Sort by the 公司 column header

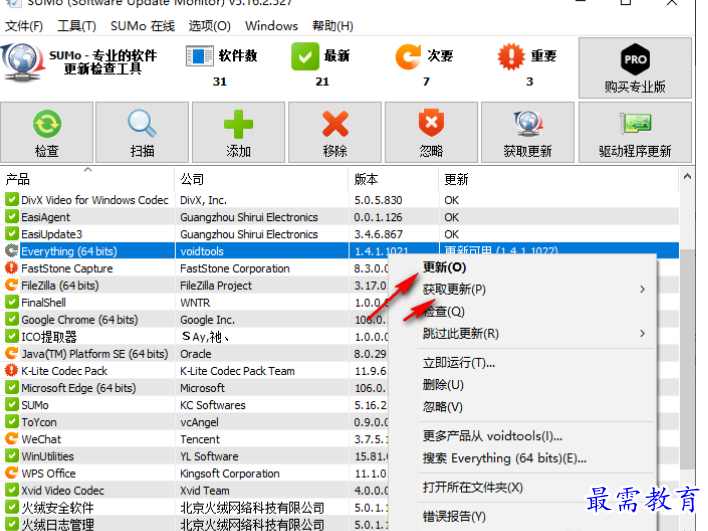(261, 179)
